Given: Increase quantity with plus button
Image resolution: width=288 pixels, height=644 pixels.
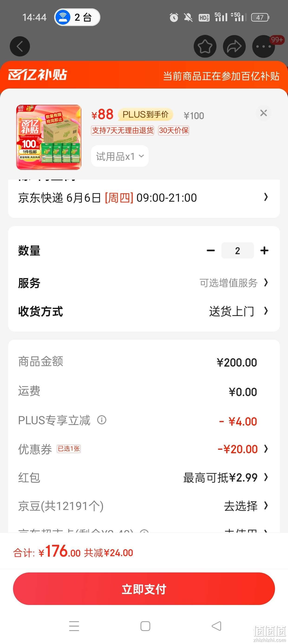Looking at the screenshot, I should (264, 250).
